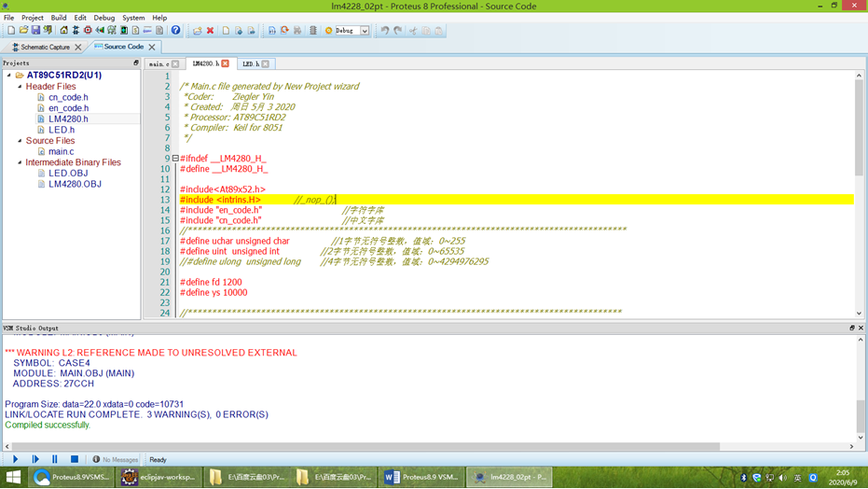The height and width of the screenshot is (489, 868).
Task: Open cn_code.h in project tree
Action: [68, 97]
